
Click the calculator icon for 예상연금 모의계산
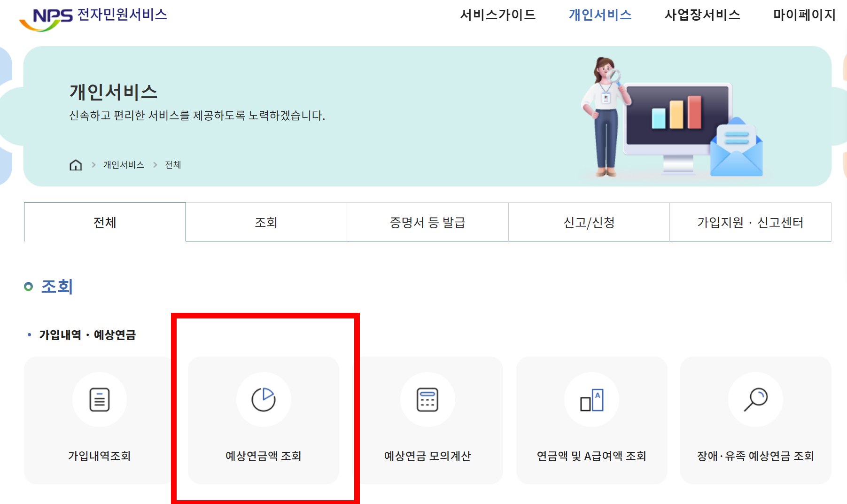coord(427,400)
